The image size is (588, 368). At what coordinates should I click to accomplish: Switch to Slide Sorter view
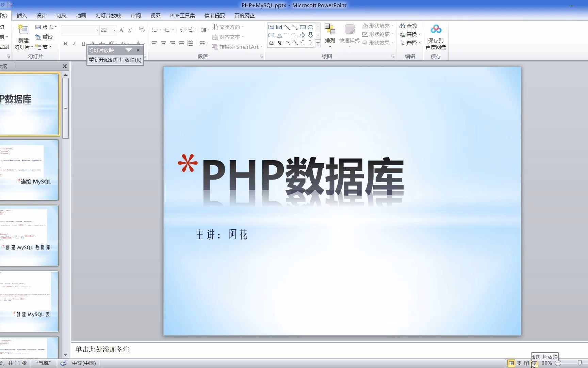[519, 363]
